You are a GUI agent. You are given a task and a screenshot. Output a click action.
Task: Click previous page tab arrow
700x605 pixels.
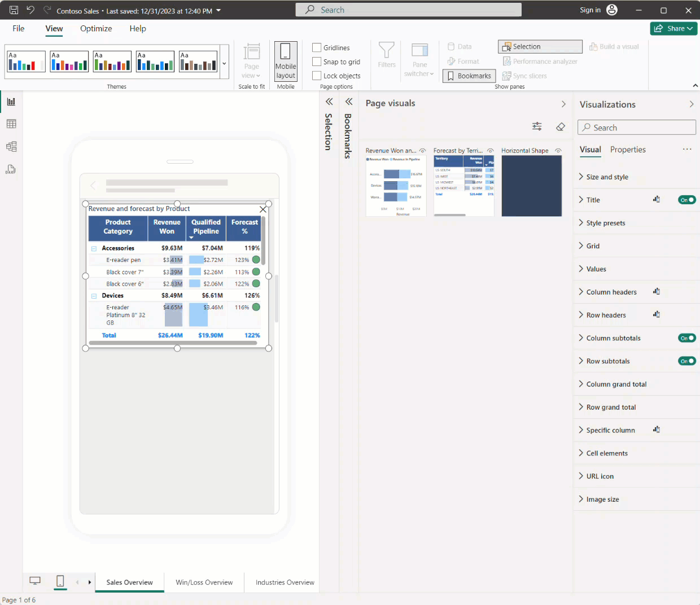(77, 582)
